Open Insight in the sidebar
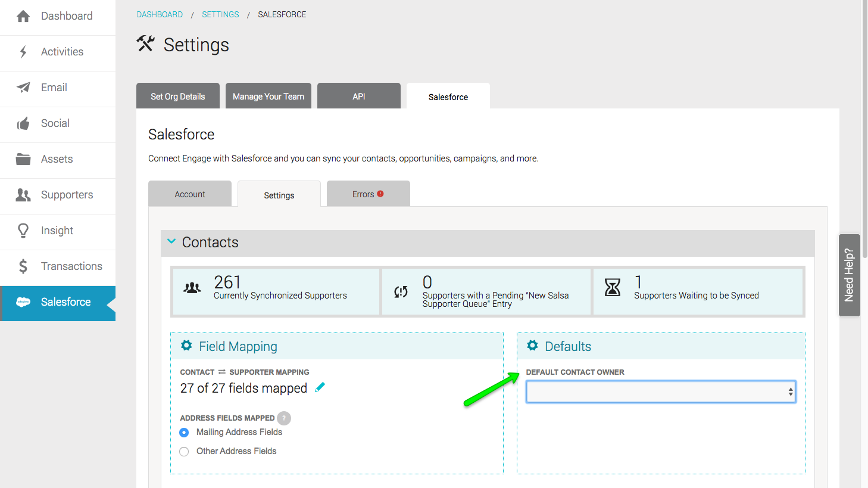Screen dimensions: 868x488 pyautogui.click(x=58, y=231)
